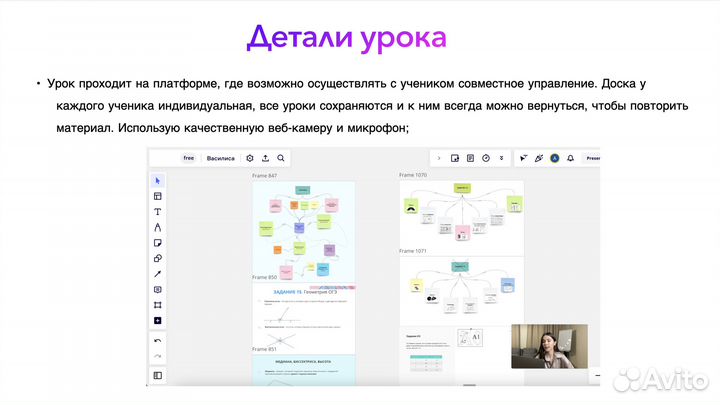Select the Frame 847 label
This screenshot has width=720, height=405.
pos(264,176)
